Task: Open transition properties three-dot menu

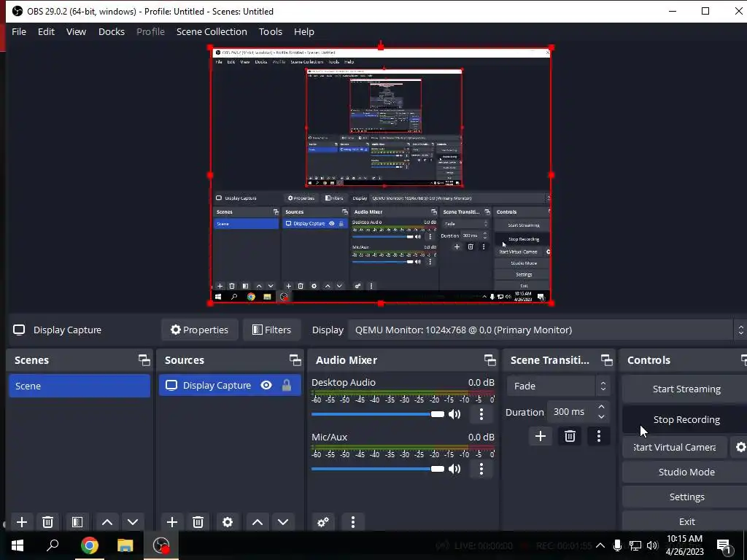Action: point(599,436)
